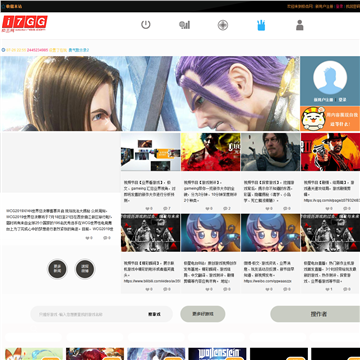Select the blue pencil cup icon
Viewport: 360px width, 360px height.
pyautogui.click(x=261, y=25)
